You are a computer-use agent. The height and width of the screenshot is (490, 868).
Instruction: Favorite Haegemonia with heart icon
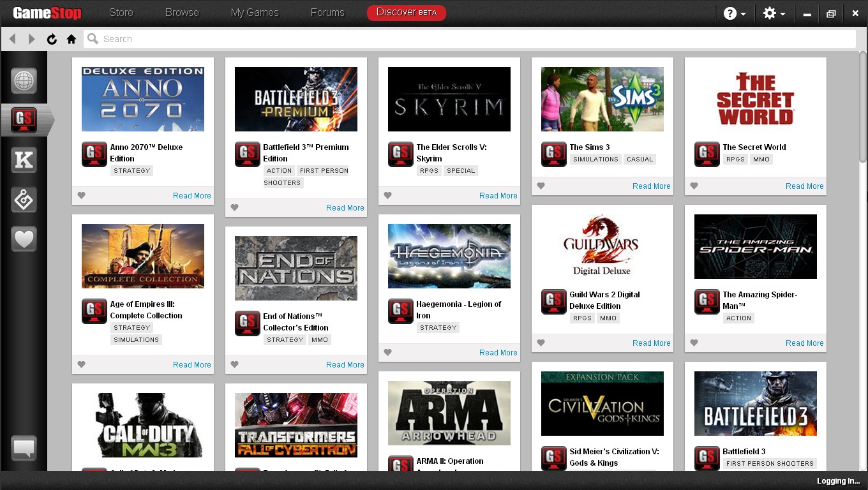point(387,352)
